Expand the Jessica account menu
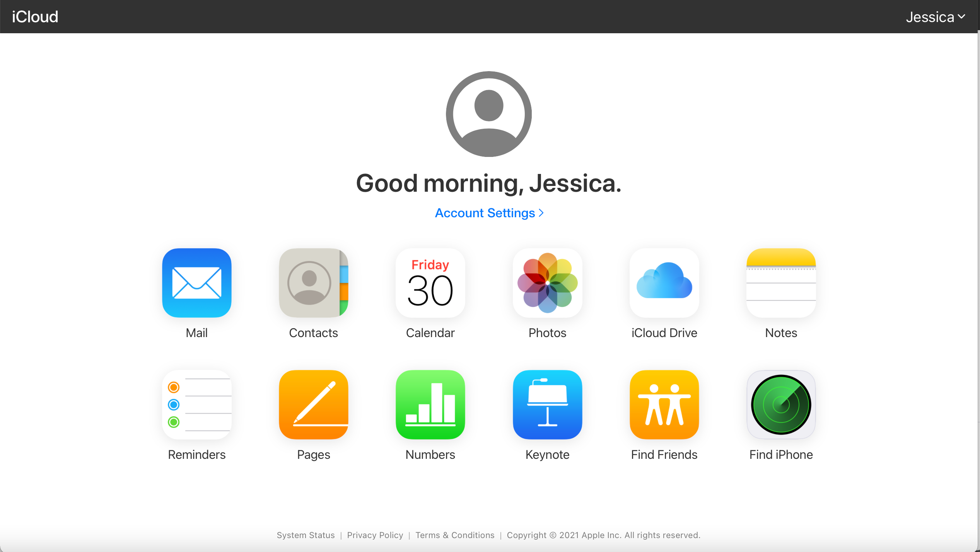Image resolution: width=980 pixels, height=552 pixels. coord(936,16)
